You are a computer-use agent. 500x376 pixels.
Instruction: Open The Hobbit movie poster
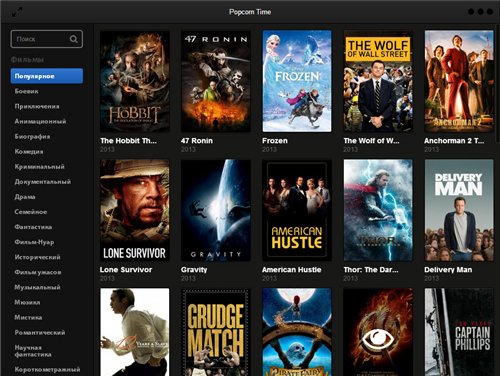point(135,81)
